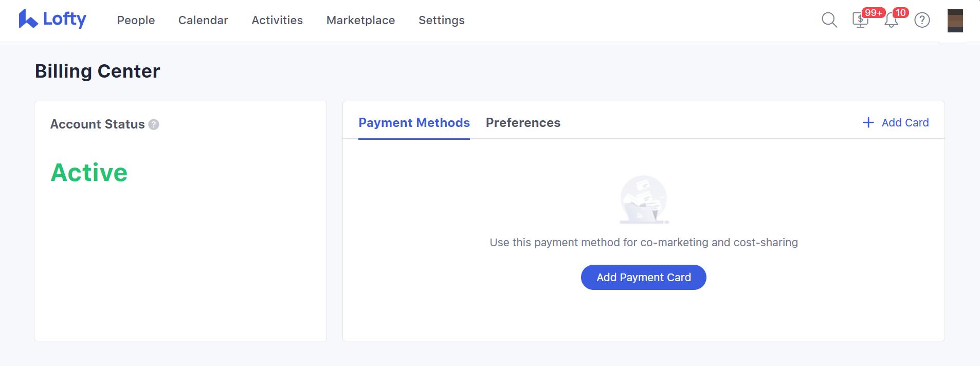Open the Marketplace menu
This screenshot has width=980, height=366.
[x=360, y=20]
